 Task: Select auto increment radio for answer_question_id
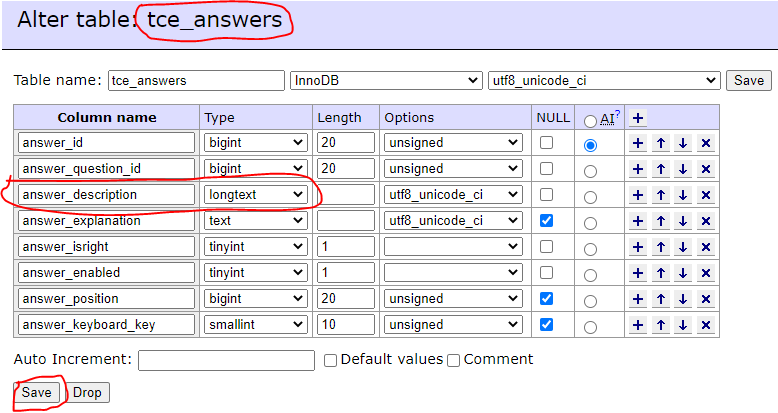point(590,171)
